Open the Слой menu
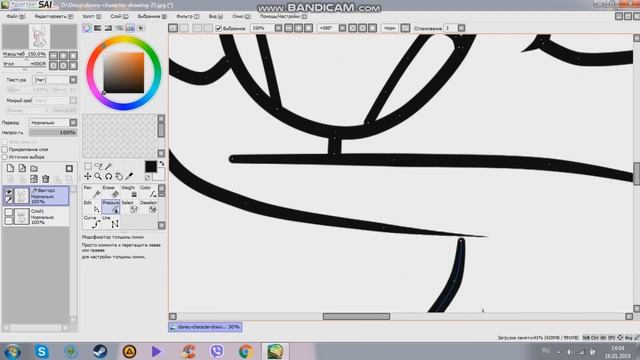Viewport: 640px width, 360px height. 119,16
